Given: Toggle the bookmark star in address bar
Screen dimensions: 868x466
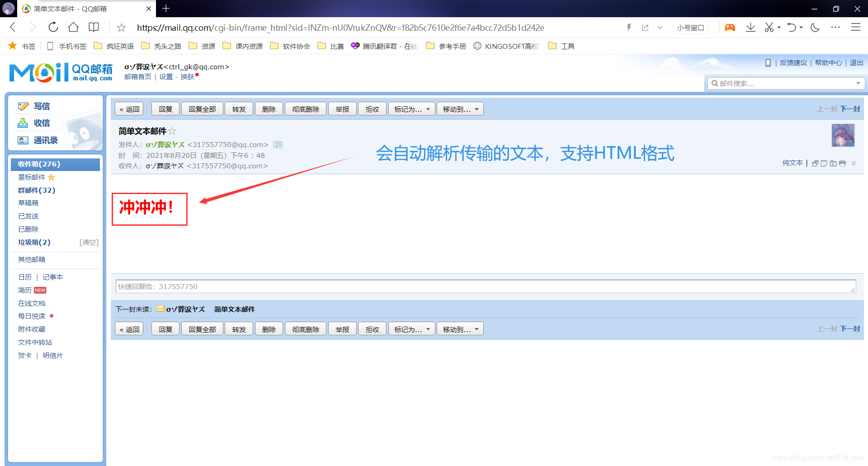Looking at the screenshot, I should click(x=121, y=27).
